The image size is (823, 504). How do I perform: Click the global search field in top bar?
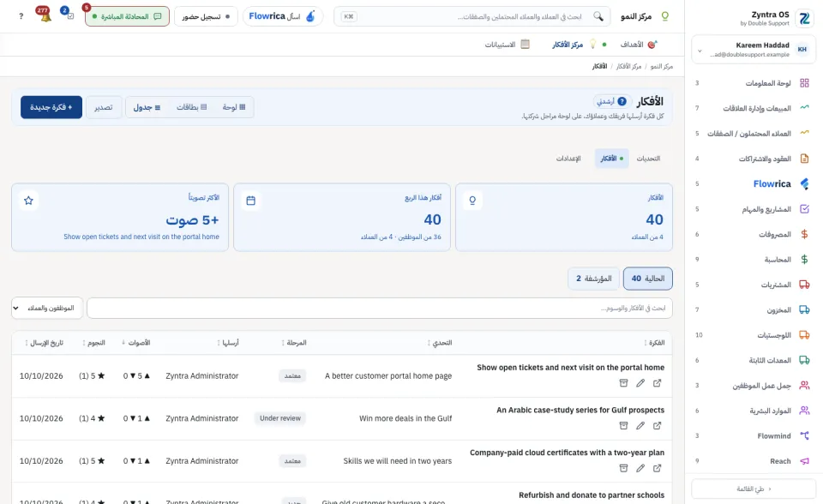pos(472,16)
